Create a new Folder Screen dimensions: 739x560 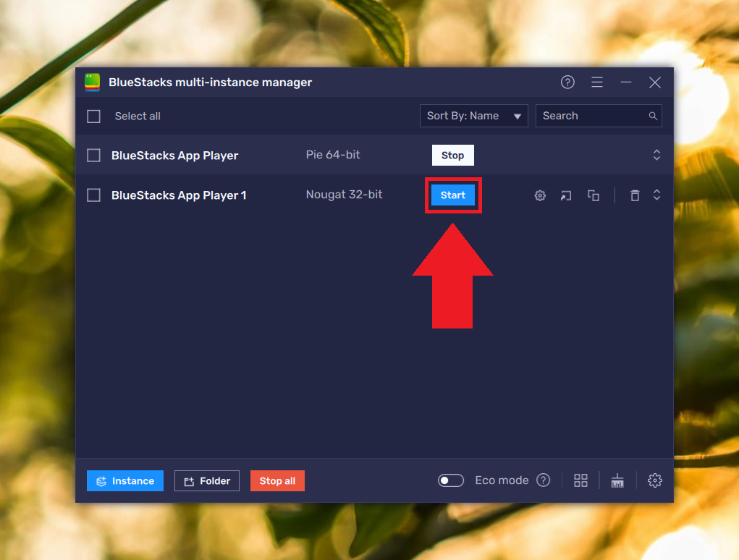pyautogui.click(x=206, y=480)
